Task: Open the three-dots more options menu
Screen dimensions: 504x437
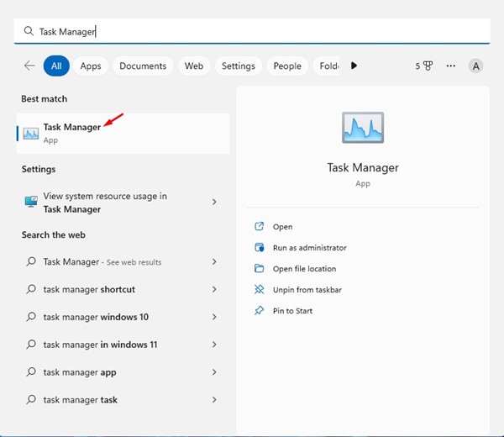Action: coord(450,66)
